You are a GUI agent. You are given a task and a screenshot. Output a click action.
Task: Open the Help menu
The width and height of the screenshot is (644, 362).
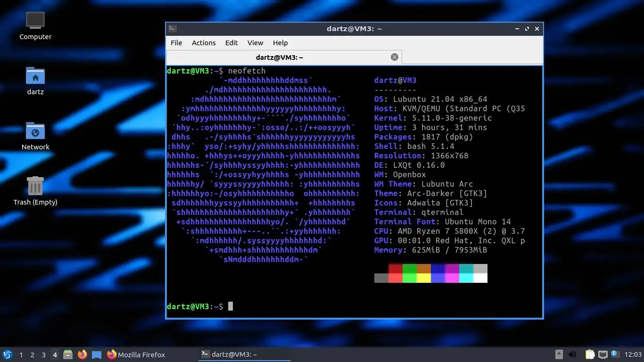[280, 43]
